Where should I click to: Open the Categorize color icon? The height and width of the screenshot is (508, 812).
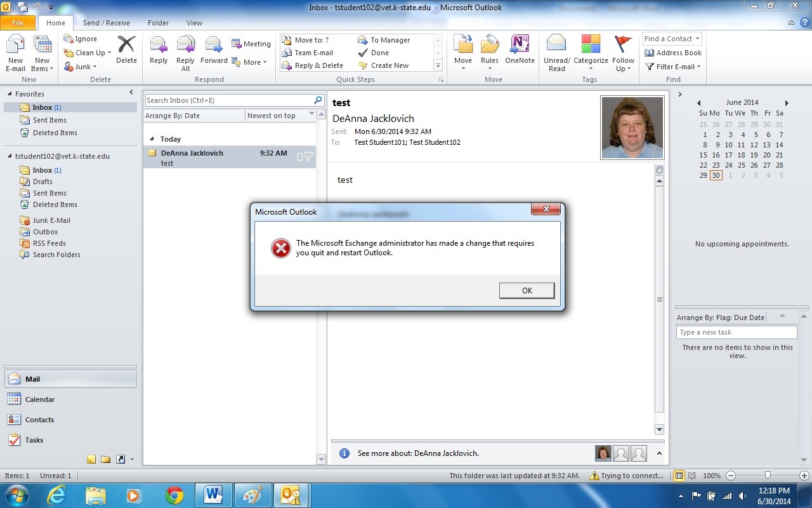pos(591,44)
